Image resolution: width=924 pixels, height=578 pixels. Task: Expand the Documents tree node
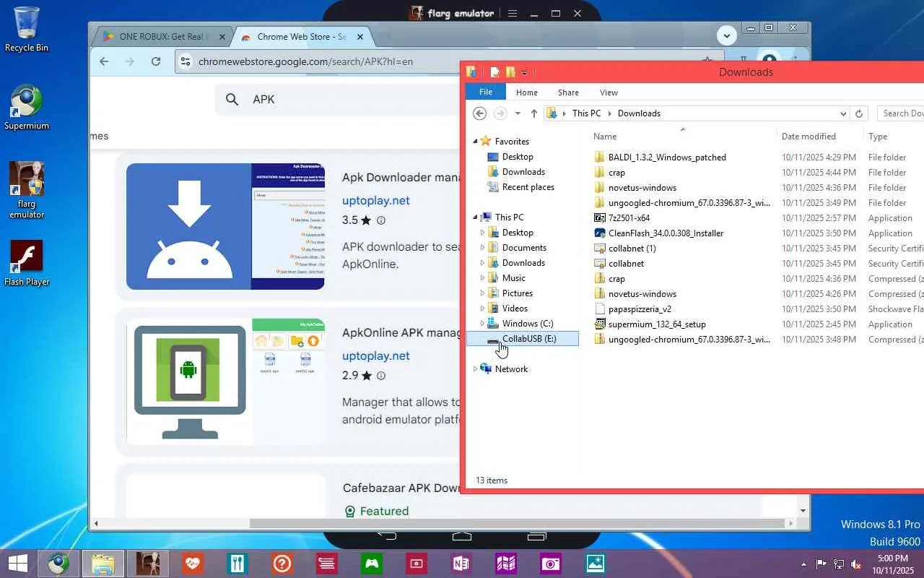[x=482, y=248]
